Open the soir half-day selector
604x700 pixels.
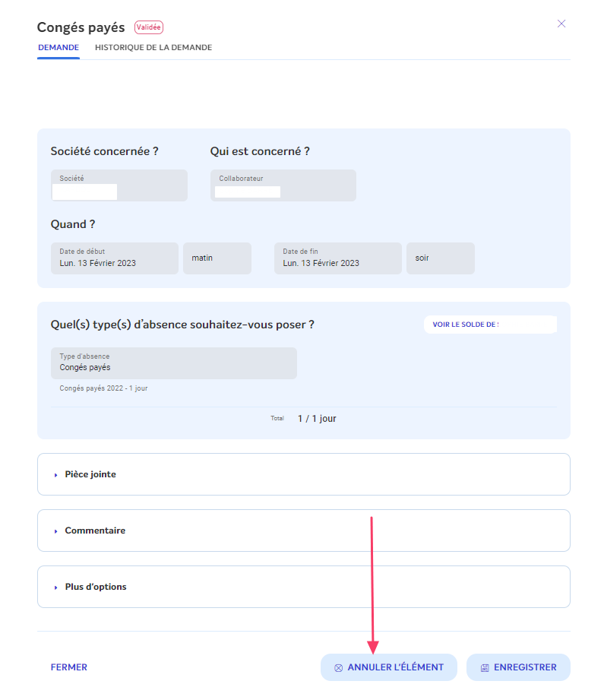click(440, 258)
